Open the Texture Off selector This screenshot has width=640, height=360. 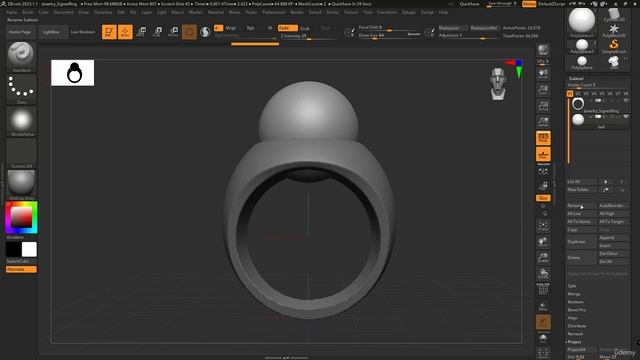coord(21,153)
